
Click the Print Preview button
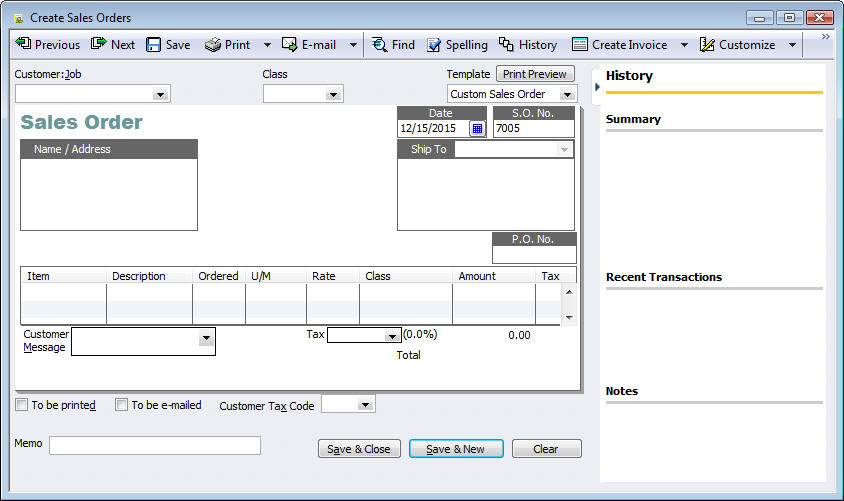click(x=535, y=74)
